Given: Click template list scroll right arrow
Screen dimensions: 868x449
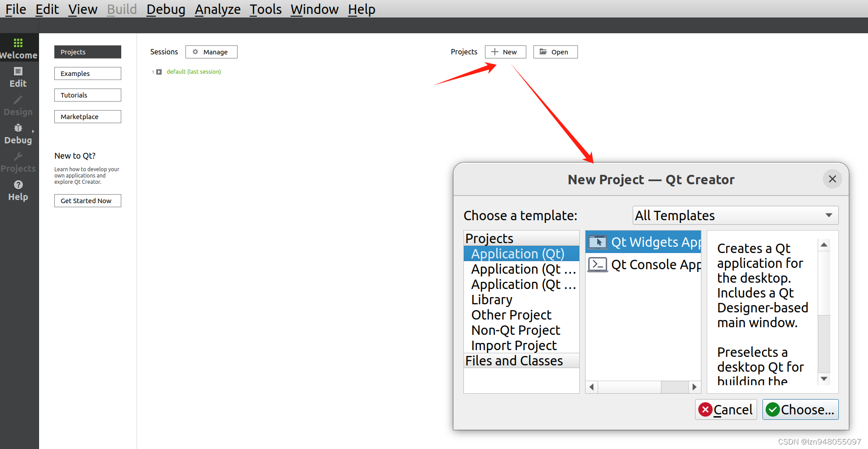Looking at the screenshot, I should (x=695, y=387).
